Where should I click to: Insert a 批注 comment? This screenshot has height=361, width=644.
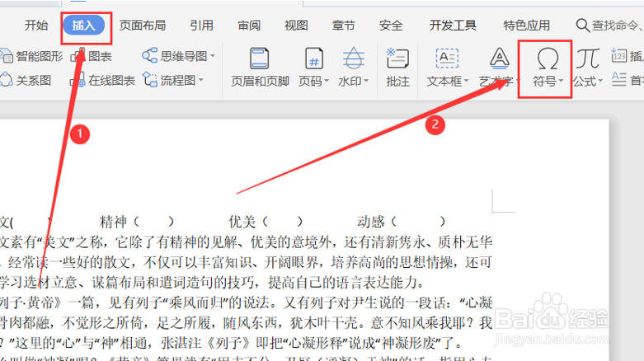(397, 68)
